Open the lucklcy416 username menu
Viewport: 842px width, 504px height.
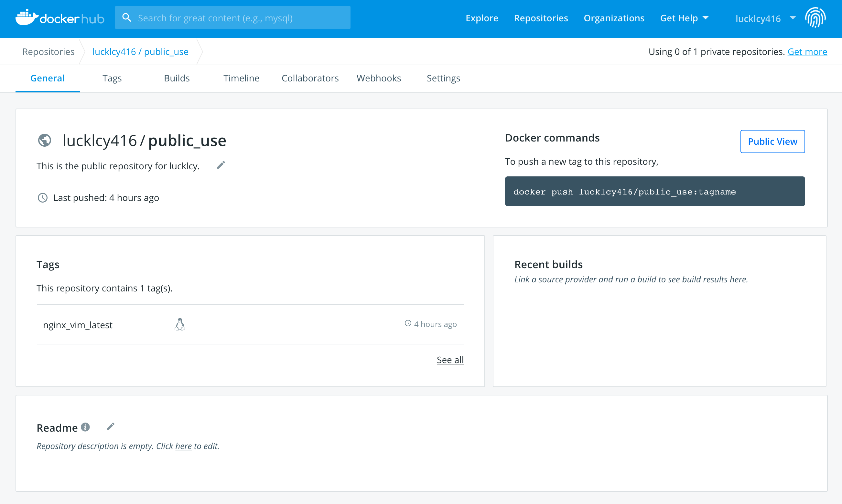coord(758,18)
